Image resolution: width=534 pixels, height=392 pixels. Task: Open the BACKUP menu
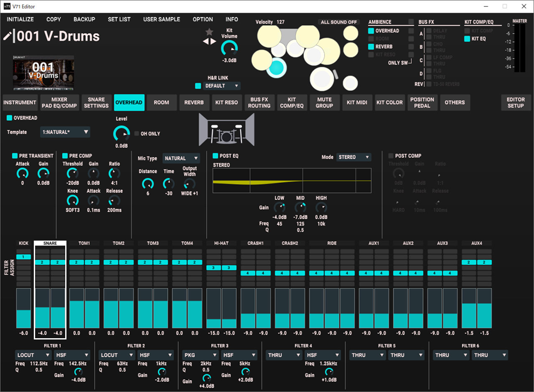coord(84,19)
